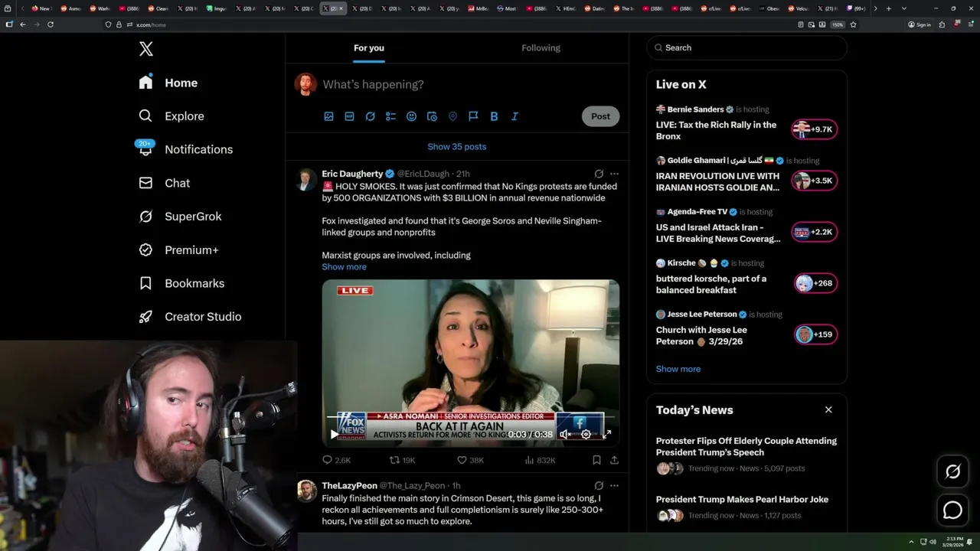Schedule the post with calendar icon
Screen dimensions: 980x551
[x=432, y=116]
